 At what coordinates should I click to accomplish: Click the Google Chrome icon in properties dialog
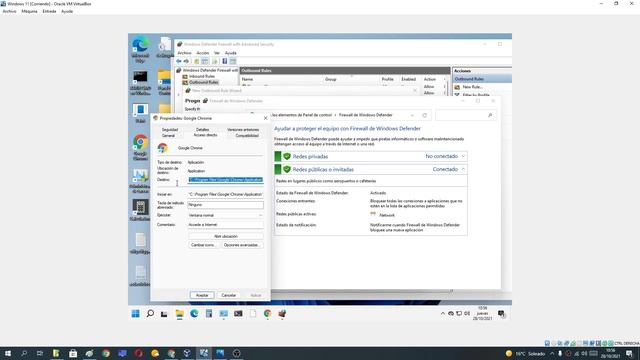163,148
